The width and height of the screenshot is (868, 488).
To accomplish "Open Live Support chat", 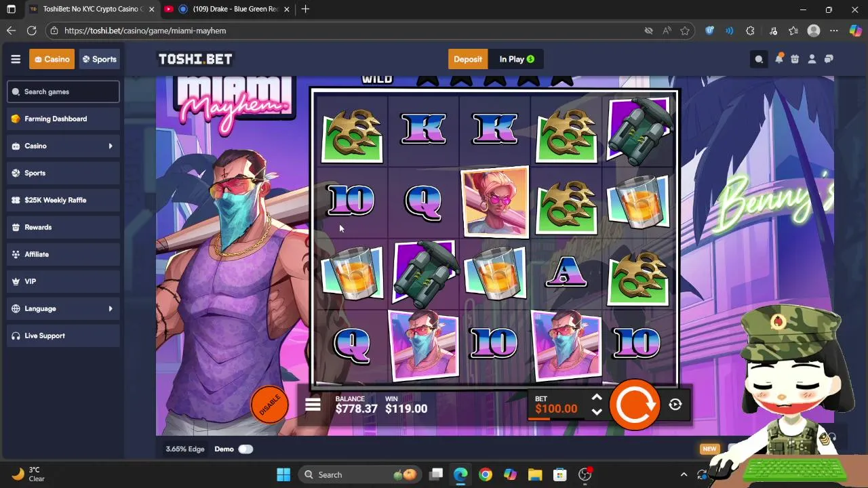I will tap(63, 335).
